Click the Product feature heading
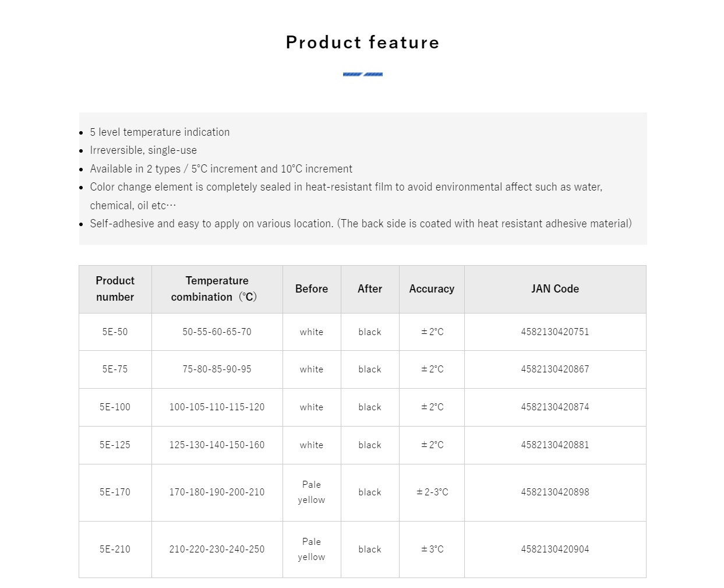This screenshot has height=588, width=724. [x=362, y=42]
